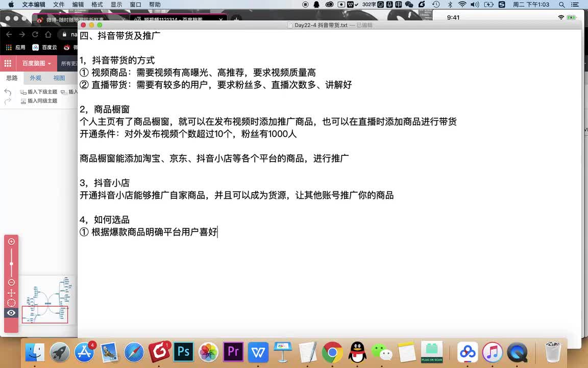Switch to 思路 tab

click(12, 78)
